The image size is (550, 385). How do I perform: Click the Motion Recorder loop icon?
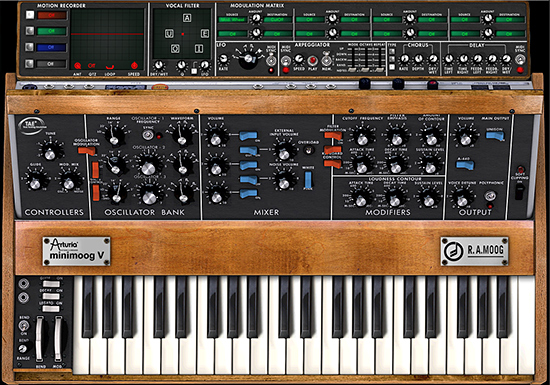pyautogui.click(x=110, y=66)
